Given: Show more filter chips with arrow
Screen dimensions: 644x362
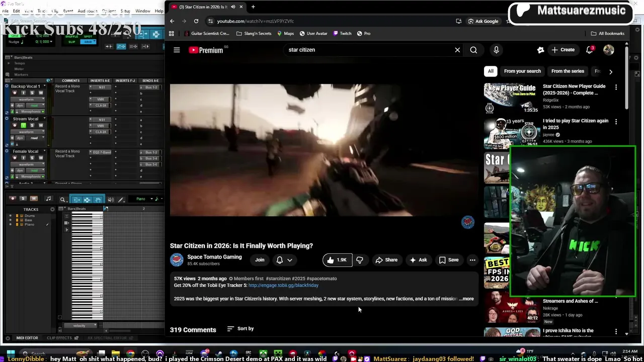Looking at the screenshot, I should tap(611, 71).
